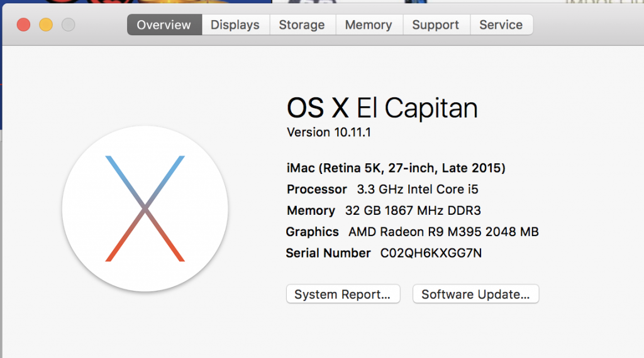The height and width of the screenshot is (358, 644).
Task: Select the Storage tab
Action: [303, 24]
